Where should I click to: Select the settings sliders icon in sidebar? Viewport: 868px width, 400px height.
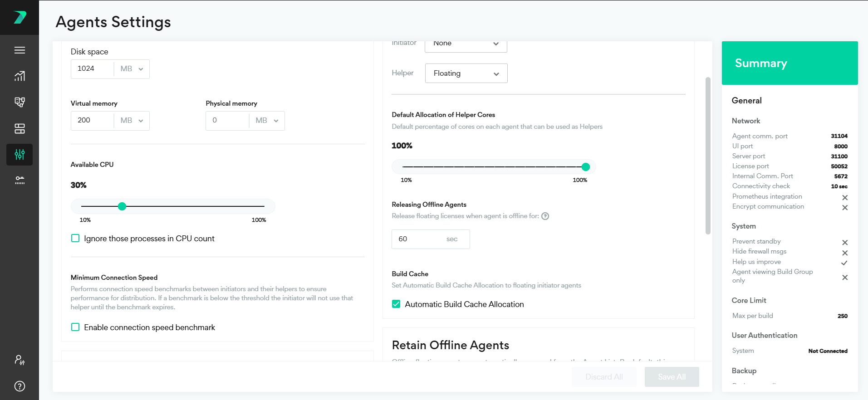tap(20, 155)
